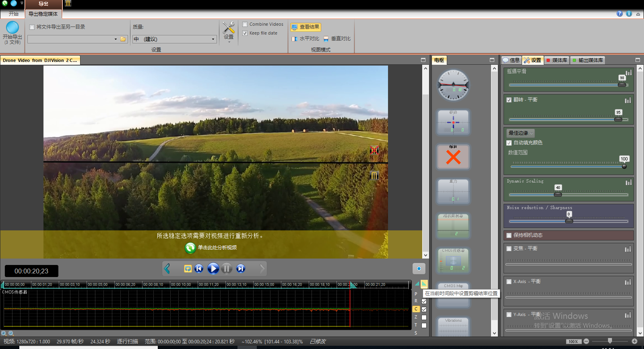The image size is (644, 349).
Task: Click the 移动 crosshair instrument tile
Action: 453,122
